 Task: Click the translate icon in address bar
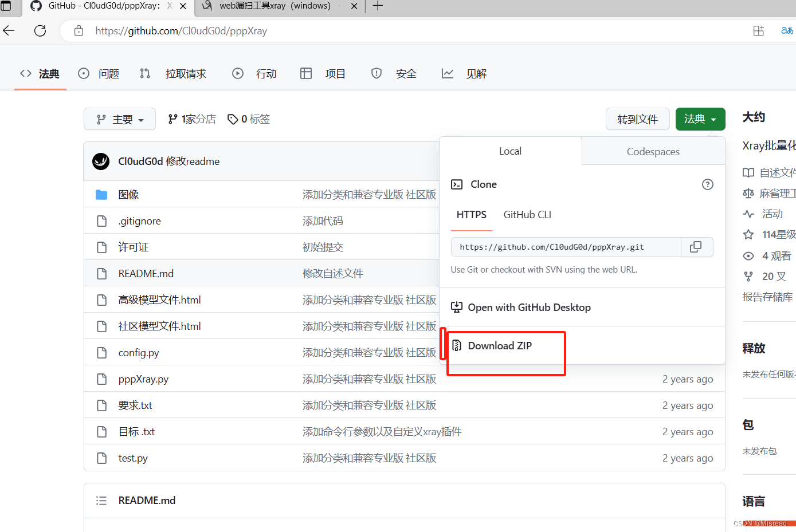coord(787,30)
